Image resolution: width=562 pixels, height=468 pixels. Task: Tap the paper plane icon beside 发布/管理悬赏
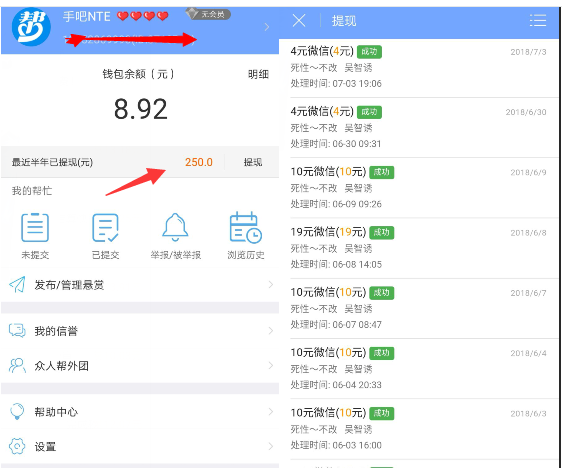tap(17, 285)
